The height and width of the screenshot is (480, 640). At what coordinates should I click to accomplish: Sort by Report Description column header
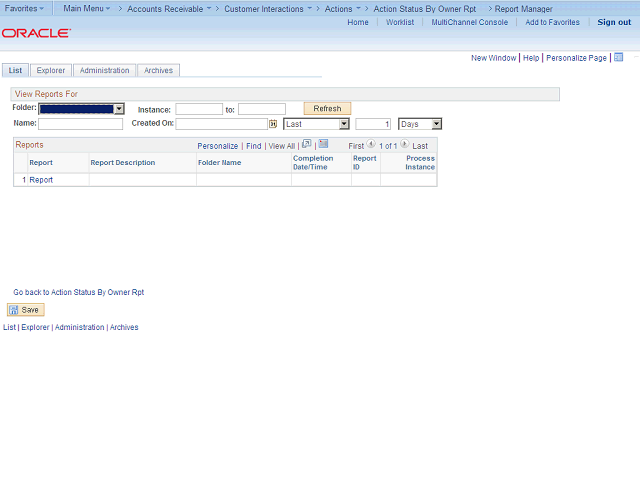tap(123, 162)
